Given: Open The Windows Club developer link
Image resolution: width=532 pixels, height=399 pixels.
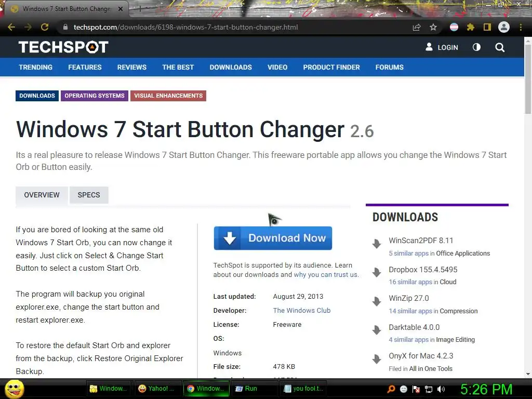Looking at the screenshot, I should click(302, 311).
